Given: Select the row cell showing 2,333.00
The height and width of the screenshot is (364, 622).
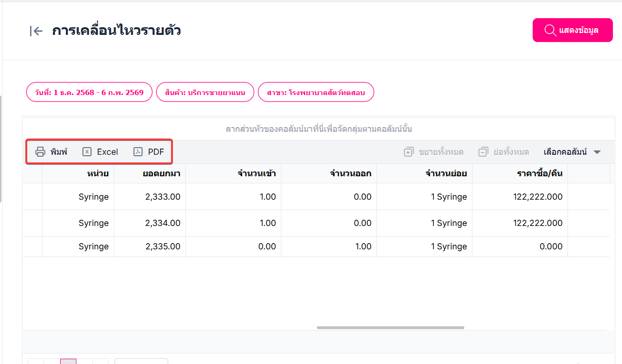Looking at the screenshot, I should point(162,197).
